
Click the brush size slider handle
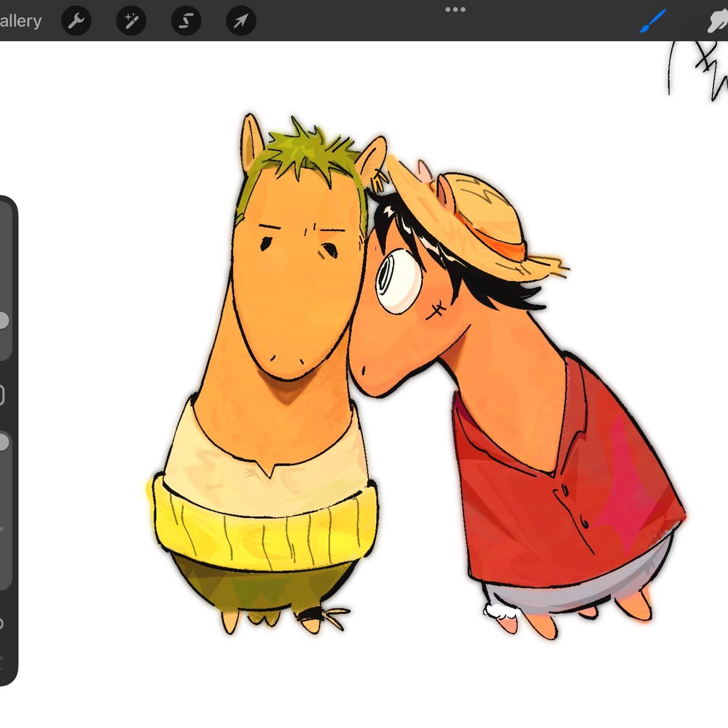(x=2, y=320)
